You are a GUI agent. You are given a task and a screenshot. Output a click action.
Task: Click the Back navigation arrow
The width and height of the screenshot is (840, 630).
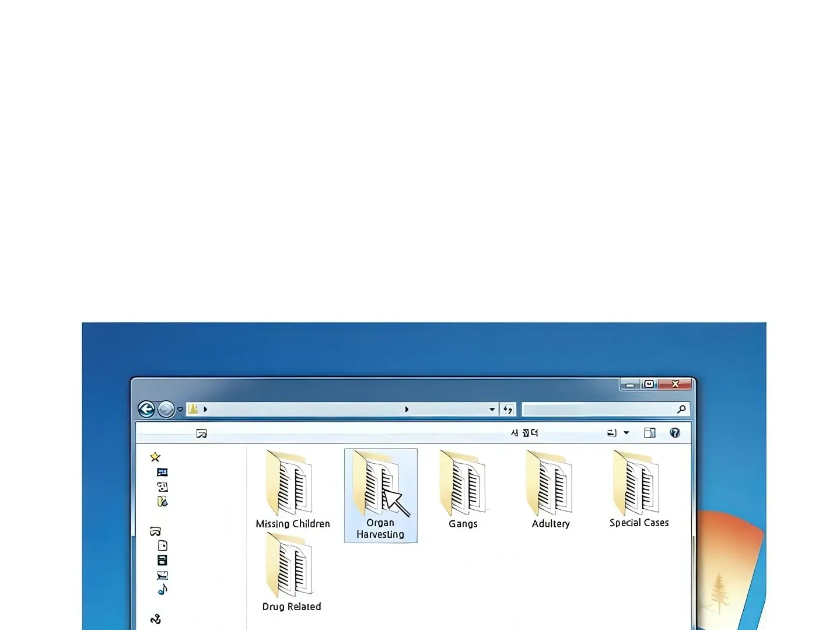(146, 409)
